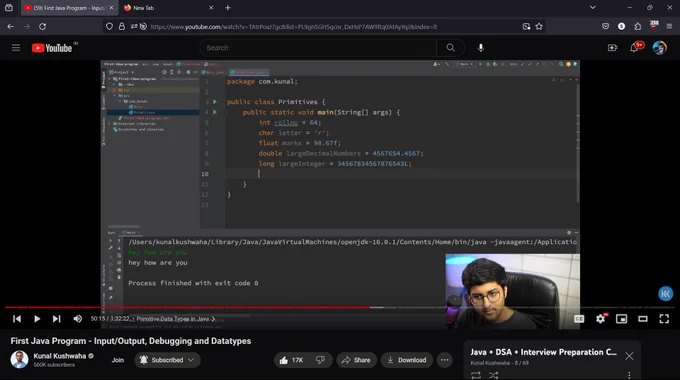680x380 pixels.
Task: Reload the current page
Action: coord(42,26)
